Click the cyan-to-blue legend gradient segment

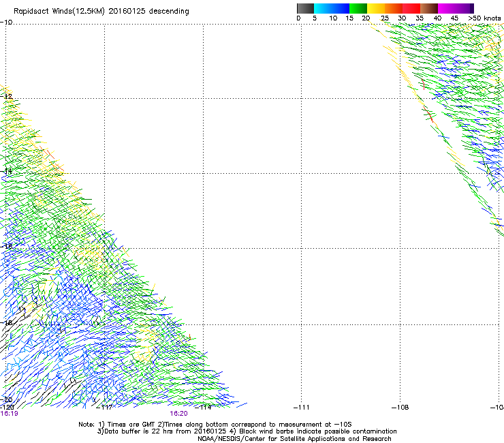point(332,8)
